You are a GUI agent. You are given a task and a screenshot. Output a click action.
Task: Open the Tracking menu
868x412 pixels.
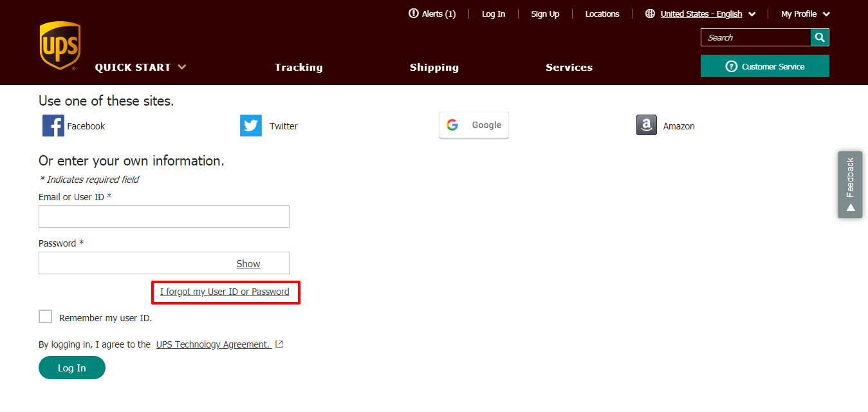point(299,67)
